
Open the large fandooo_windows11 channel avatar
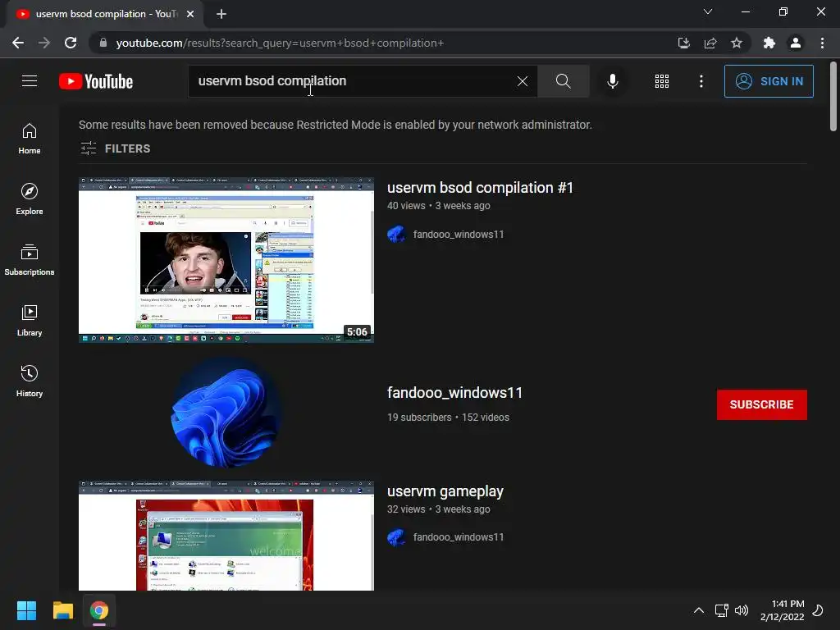point(226,412)
